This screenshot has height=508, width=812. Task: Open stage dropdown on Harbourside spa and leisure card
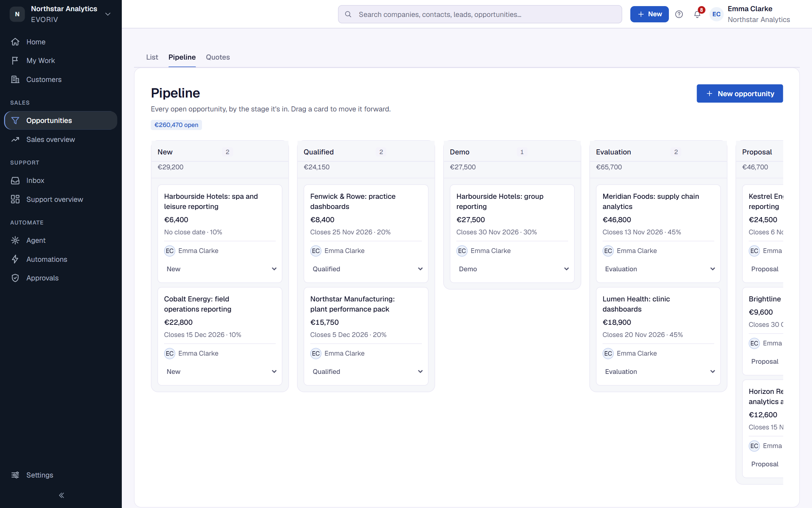pyautogui.click(x=220, y=269)
